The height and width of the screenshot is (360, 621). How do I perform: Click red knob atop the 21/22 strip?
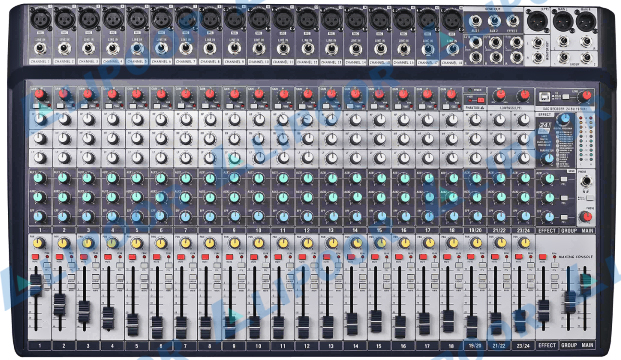pyautogui.click(x=500, y=95)
